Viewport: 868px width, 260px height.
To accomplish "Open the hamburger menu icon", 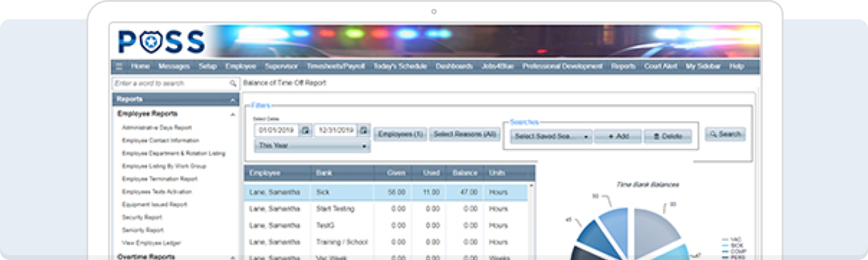I will tap(119, 66).
